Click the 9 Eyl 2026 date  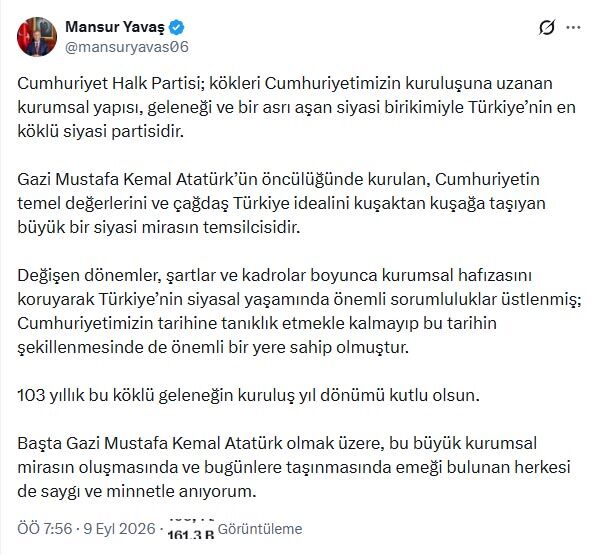(119, 529)
